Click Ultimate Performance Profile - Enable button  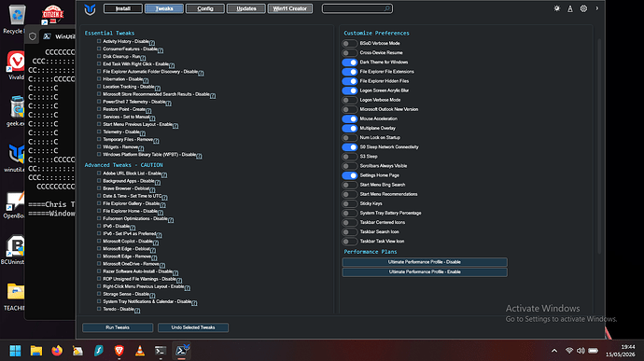click(x=425, y=271)
